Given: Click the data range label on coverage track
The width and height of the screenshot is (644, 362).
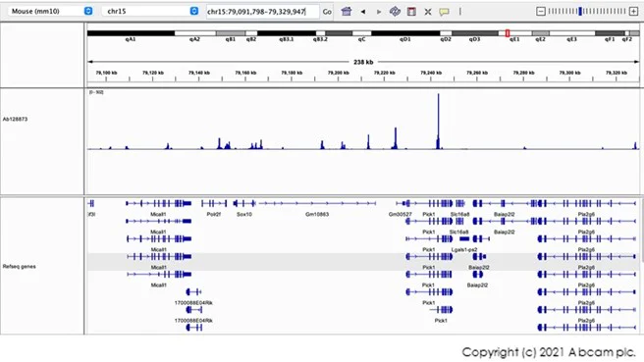Looking at the screenshot, I should click(x=96, y=92).
